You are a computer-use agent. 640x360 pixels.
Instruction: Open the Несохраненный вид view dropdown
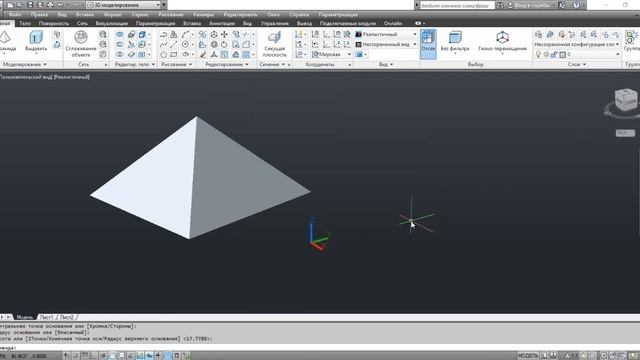pos(386,44)
